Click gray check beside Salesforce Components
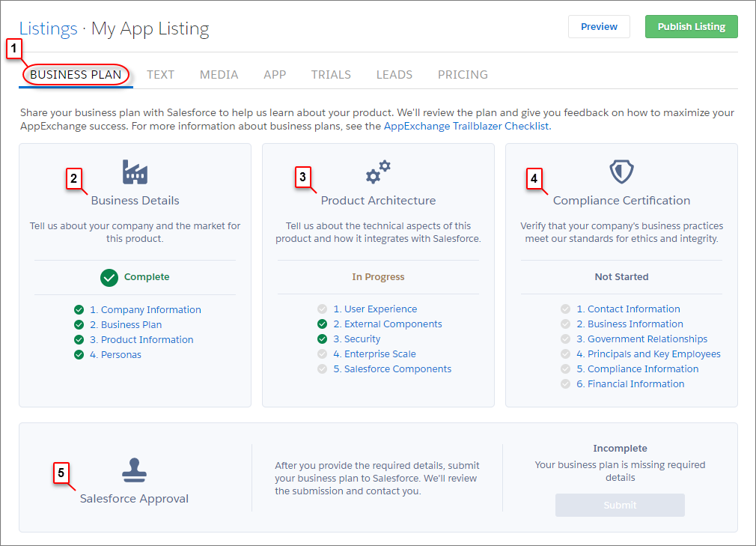The width and height of the screenshot is (756, 546). click(x=322, y=368)
